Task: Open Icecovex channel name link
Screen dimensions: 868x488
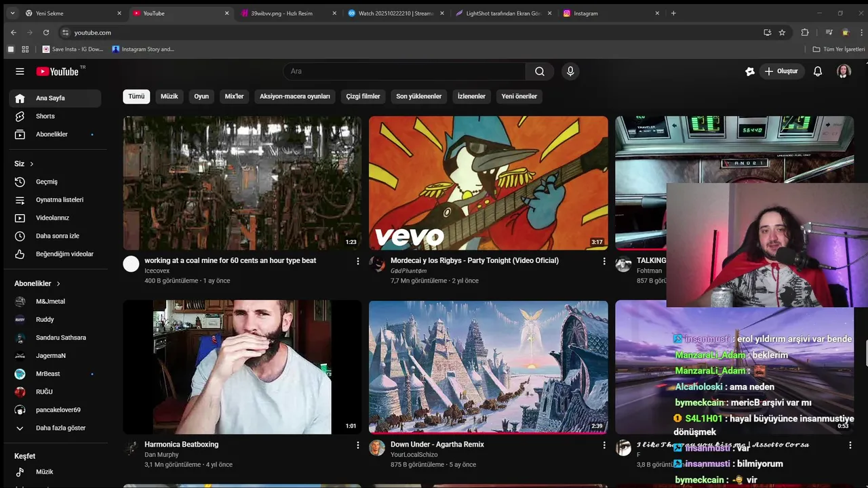Action: click(x=157, y=271)
